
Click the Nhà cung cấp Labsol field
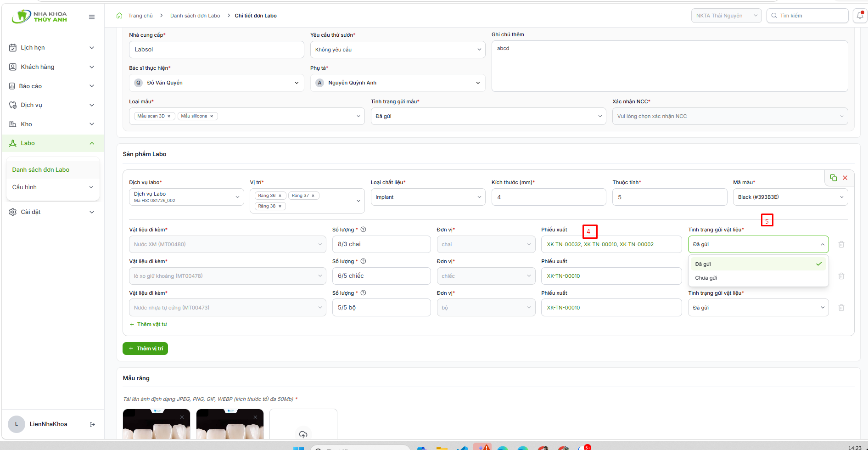click(216, 50)
